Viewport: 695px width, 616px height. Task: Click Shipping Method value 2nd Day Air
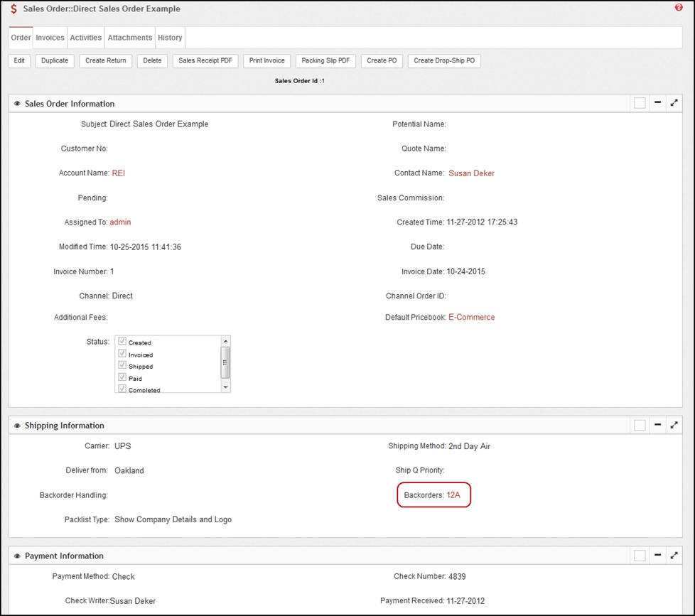(x=470, y=446)
